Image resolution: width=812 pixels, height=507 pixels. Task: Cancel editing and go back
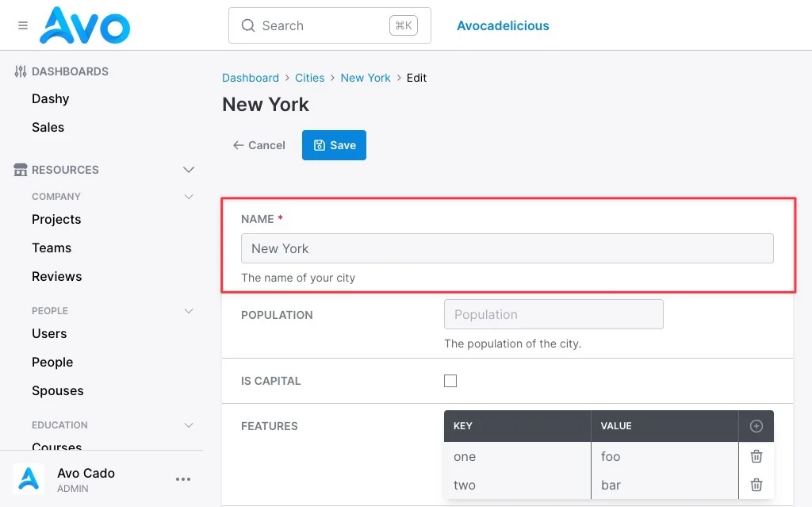pos(259,145)
